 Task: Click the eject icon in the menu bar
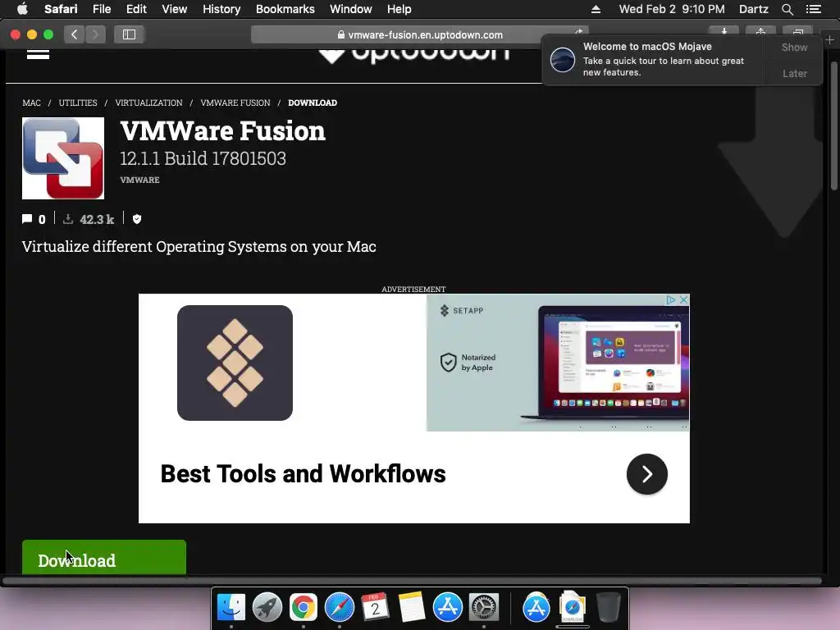[x=596, y=9]
